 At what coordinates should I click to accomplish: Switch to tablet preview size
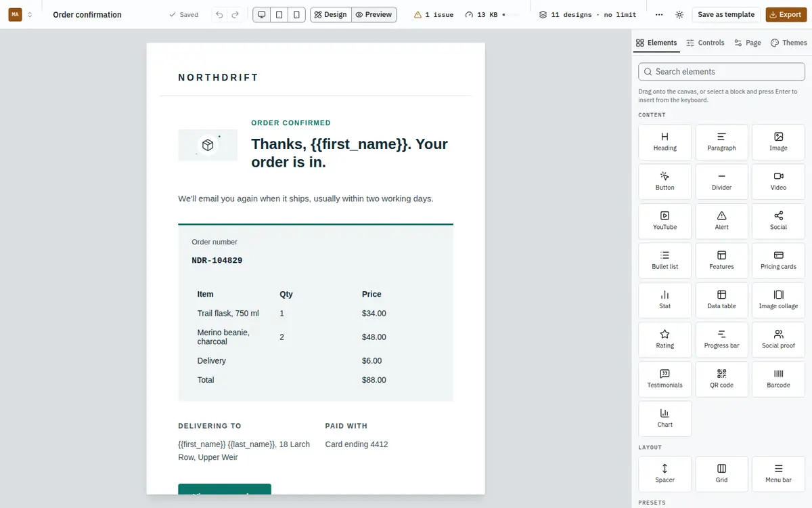[279, 14]
